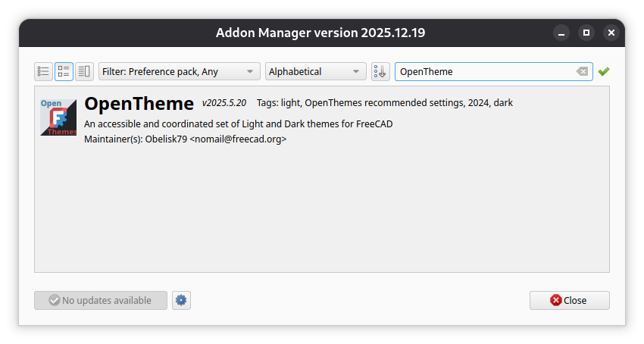Click the OpenTheme description text

238,124
